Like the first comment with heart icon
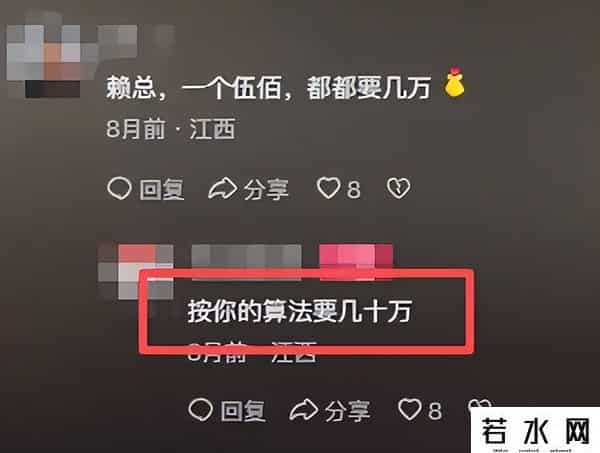The height and width of the screenshot is (453, 600). pos(328,188)
